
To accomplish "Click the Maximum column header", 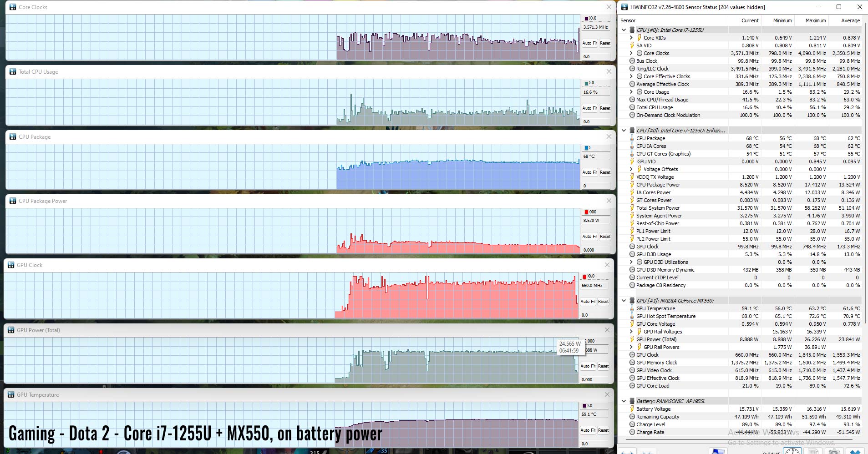I will tap(811, 20).
